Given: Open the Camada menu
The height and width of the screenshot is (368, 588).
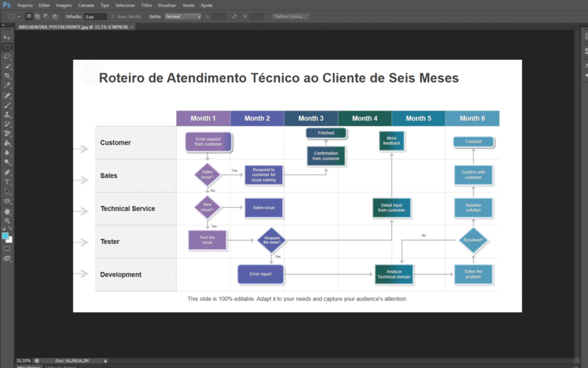Looking at the screenshot, I should click(86, 5).
